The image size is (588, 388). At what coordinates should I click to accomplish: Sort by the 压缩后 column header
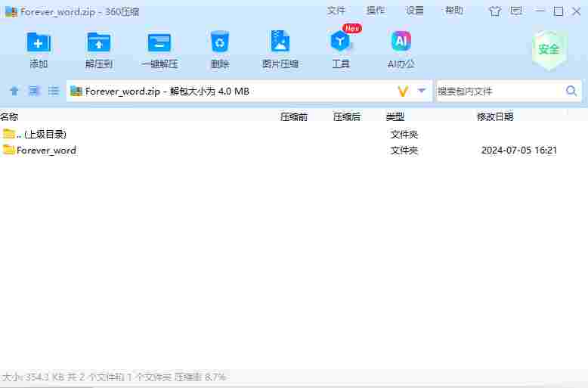point(347,116)
